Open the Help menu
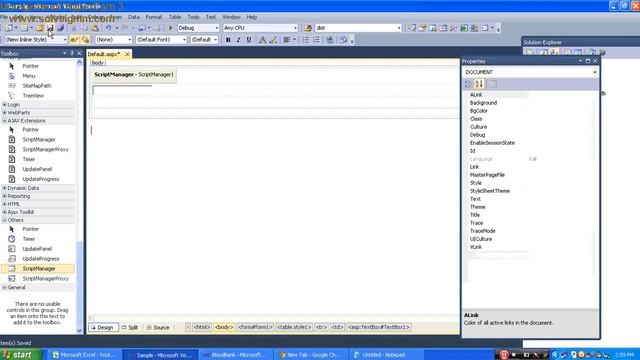Viewport: 640px width, 360px height. [x=251, y=17]
